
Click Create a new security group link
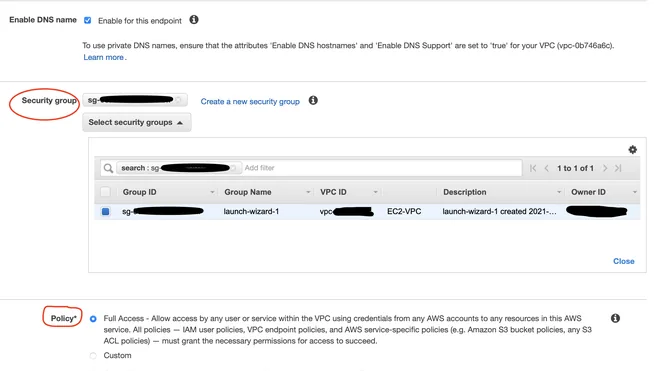(250, 101)
